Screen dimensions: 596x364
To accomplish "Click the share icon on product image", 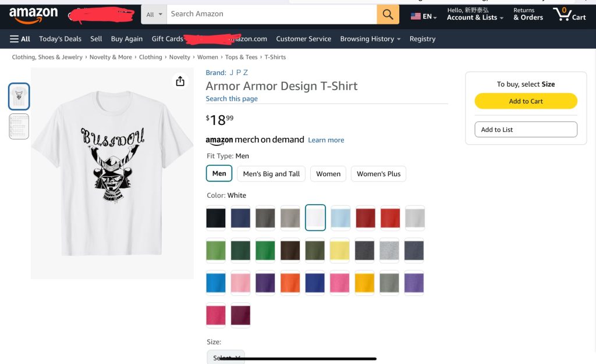I will [x=180, y=81].
